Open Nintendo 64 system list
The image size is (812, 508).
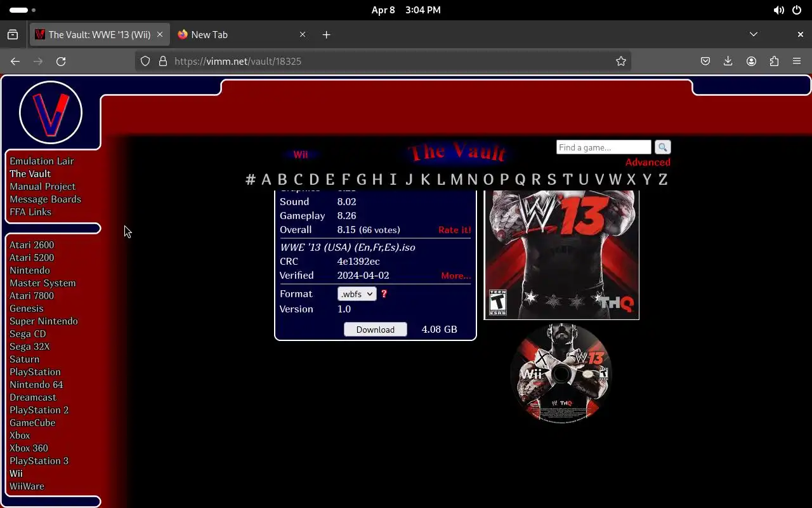[36, 385]
